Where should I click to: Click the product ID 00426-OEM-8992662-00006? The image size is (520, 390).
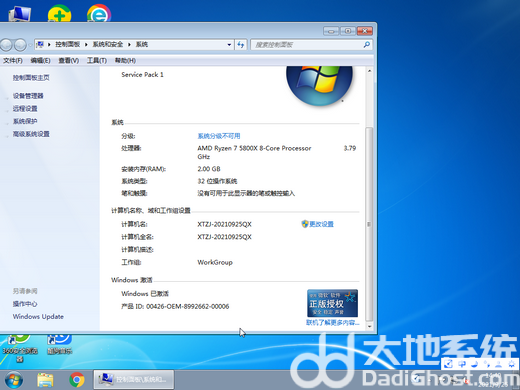click(188, 306)
